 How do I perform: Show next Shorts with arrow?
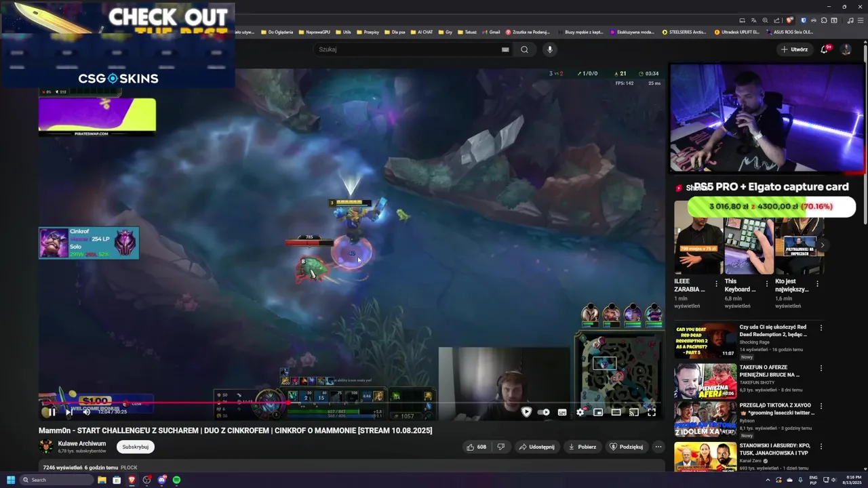click(822, 245)
